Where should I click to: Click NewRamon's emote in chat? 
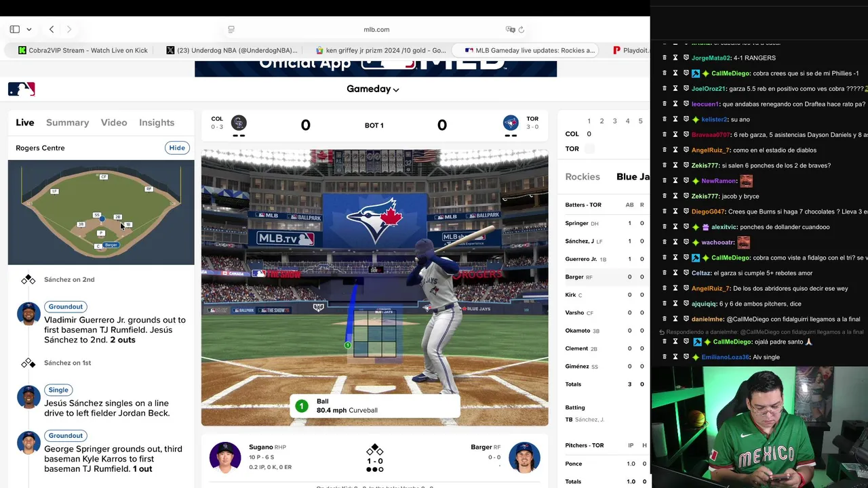click(746, 181)
